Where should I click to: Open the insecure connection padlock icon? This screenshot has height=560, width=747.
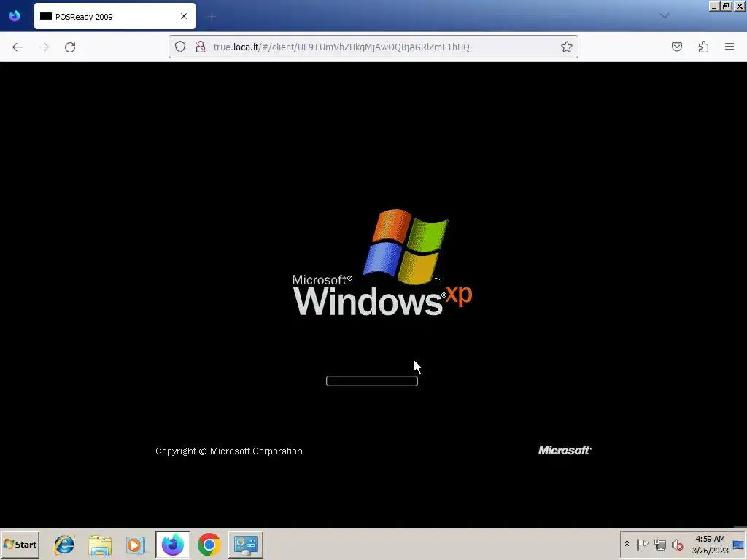201,47
